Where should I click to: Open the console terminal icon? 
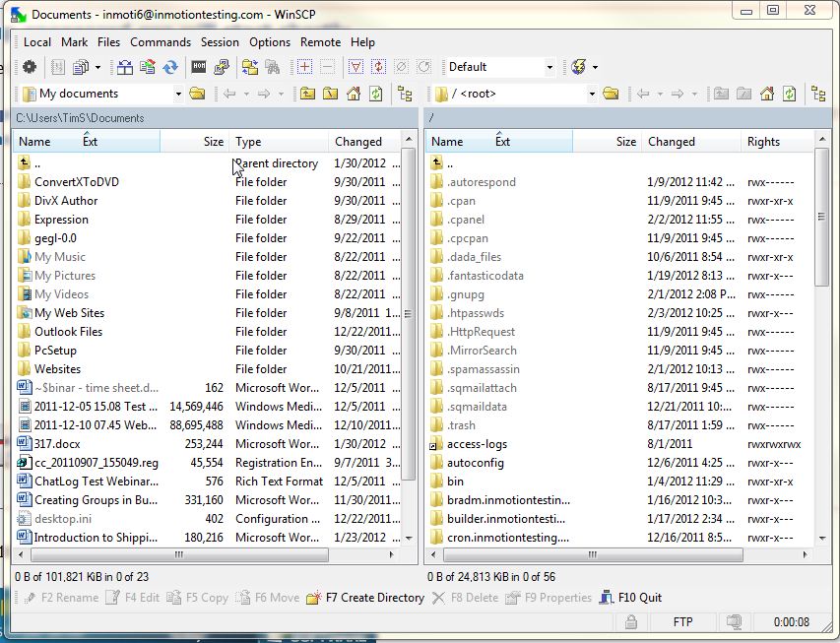198,67
